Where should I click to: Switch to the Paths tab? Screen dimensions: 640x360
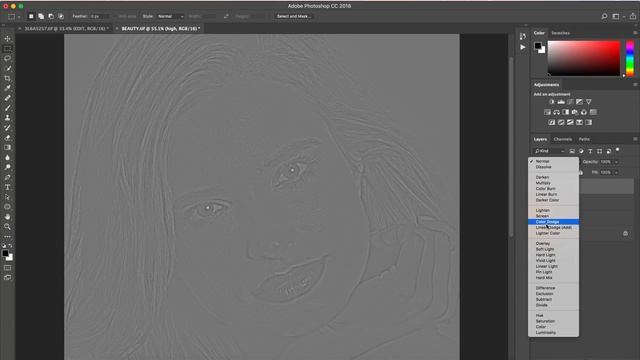tap(584, 139)
